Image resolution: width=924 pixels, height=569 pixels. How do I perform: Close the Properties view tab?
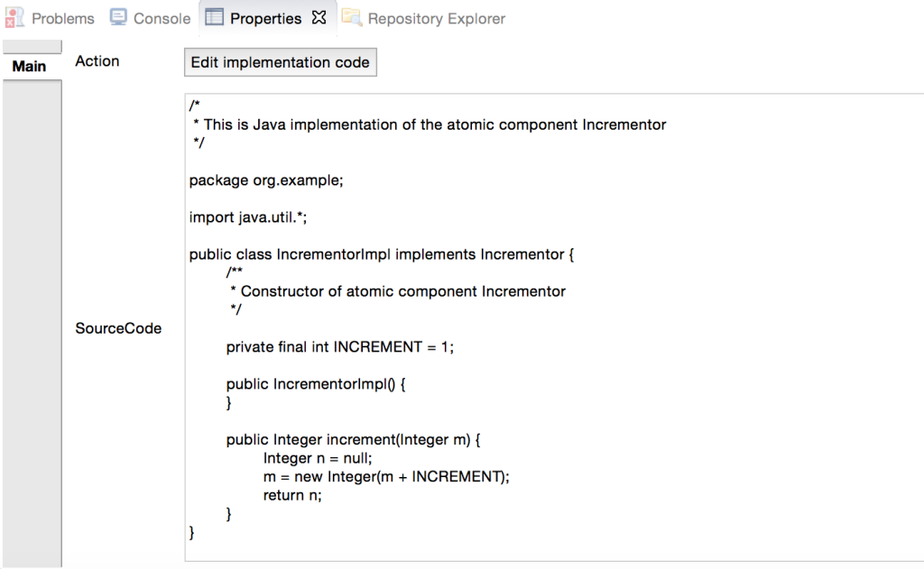[x=319, y=18]
